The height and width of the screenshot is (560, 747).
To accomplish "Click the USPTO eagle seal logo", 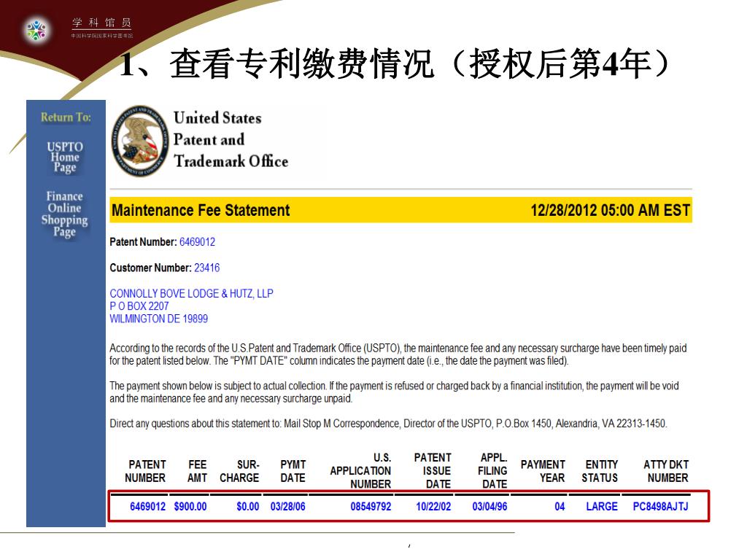I will tap(140, 141).
